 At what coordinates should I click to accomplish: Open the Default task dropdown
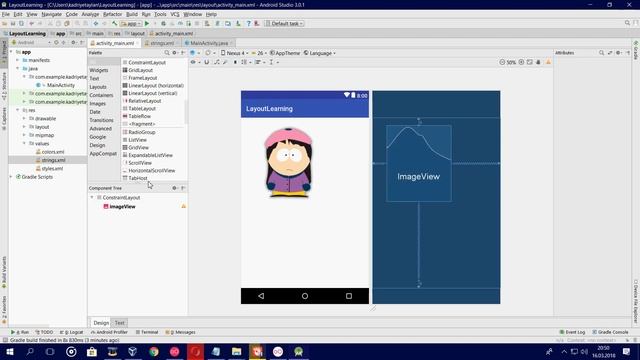point(284,24)
